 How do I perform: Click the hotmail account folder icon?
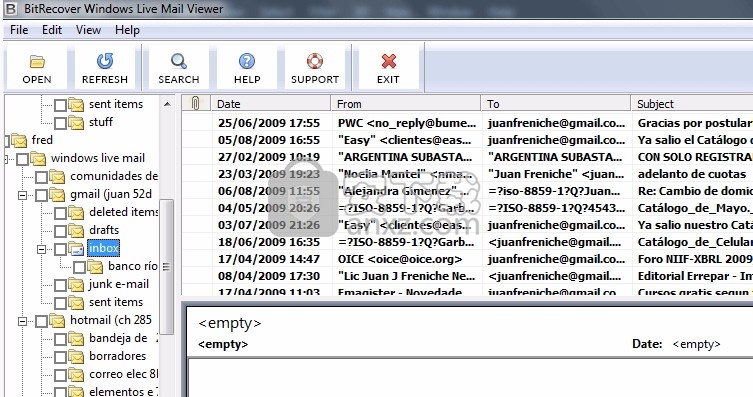pos(57,321)
